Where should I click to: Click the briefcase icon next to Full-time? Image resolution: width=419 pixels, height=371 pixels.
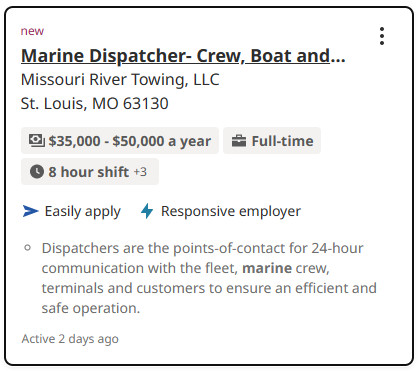(239, 141)
